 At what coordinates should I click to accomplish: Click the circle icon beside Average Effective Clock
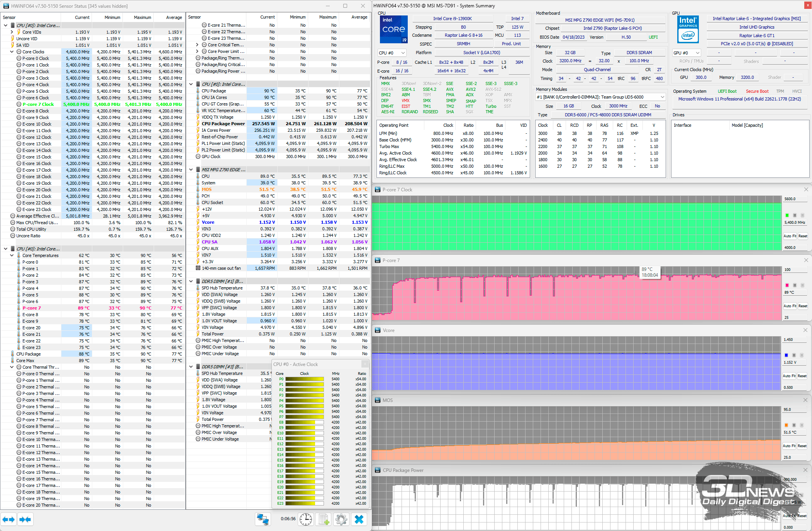[x=13, y=216]
